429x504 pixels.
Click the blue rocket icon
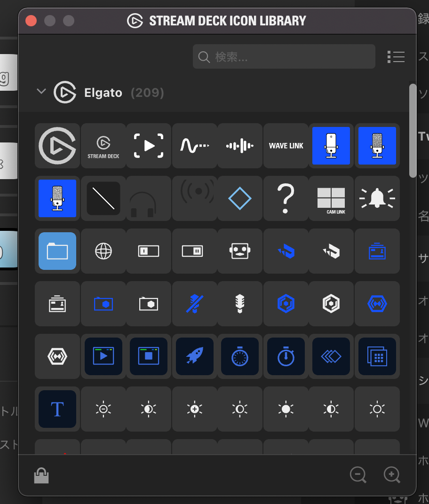194,356
